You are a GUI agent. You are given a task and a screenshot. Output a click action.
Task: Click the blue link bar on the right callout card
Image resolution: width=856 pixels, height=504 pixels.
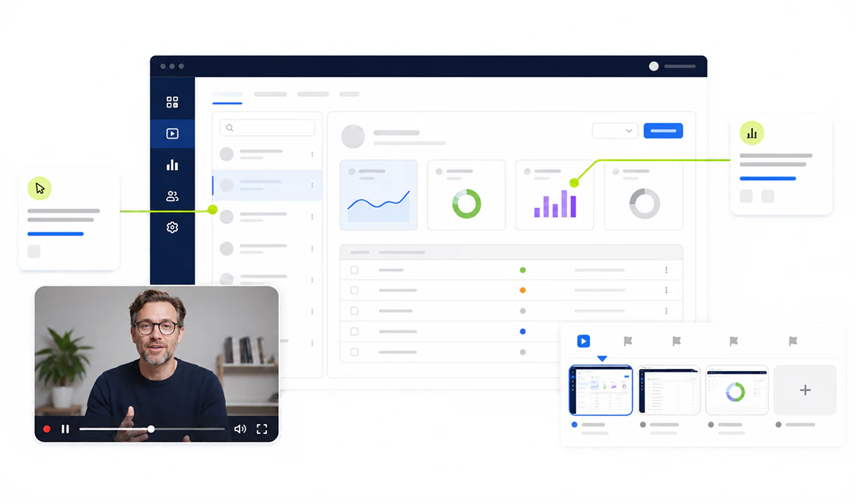point(768,178)
